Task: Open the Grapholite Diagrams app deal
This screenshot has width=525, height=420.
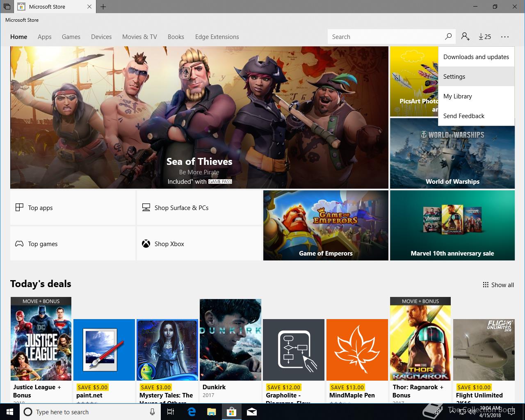Action: pyautogui.click(x=294, y=361)
